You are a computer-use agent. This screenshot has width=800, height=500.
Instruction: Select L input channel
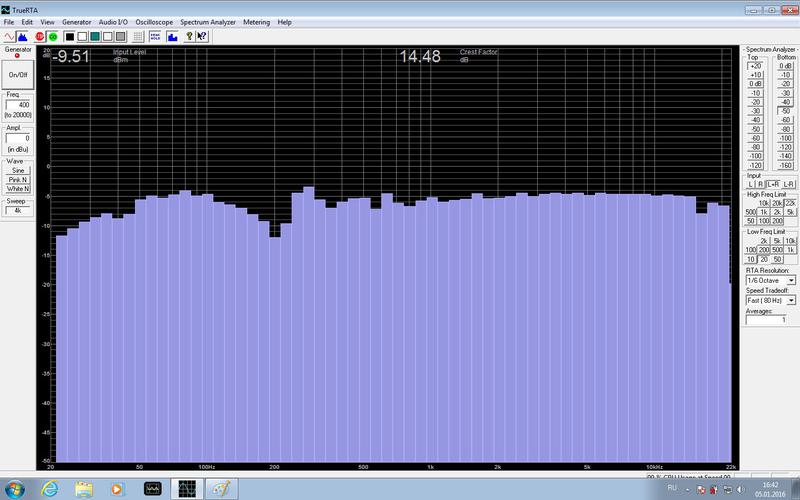coord(751,184)
